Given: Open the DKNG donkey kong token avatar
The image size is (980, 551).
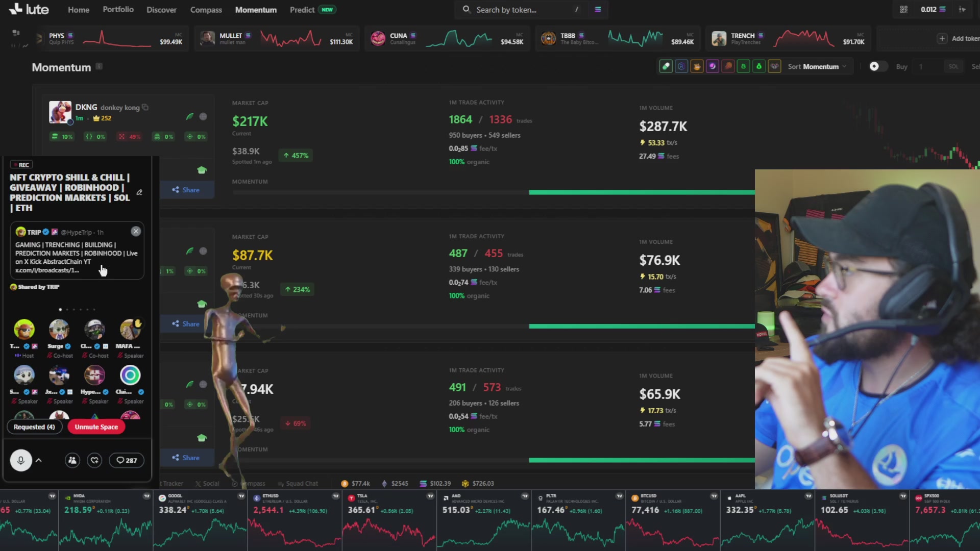Looking at the screenshot, I should (60, 112).
